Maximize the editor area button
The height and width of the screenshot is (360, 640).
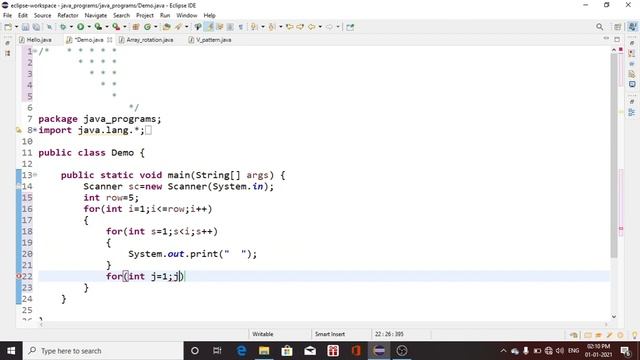(617, 39)
